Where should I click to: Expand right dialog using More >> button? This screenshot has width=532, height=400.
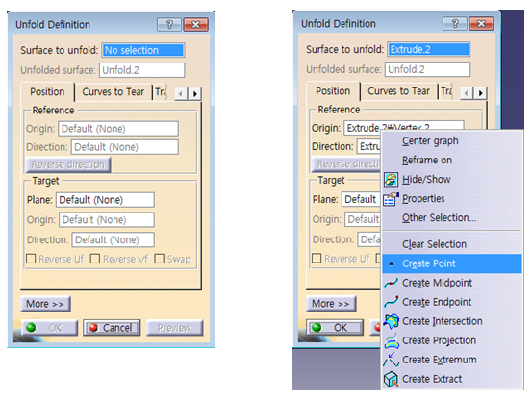(x=331, y=304)
